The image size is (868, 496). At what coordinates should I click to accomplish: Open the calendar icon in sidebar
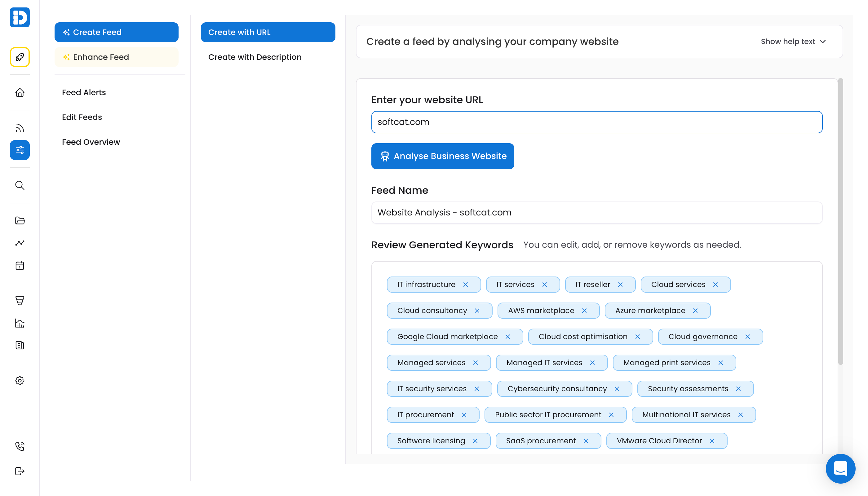(20, 265)
